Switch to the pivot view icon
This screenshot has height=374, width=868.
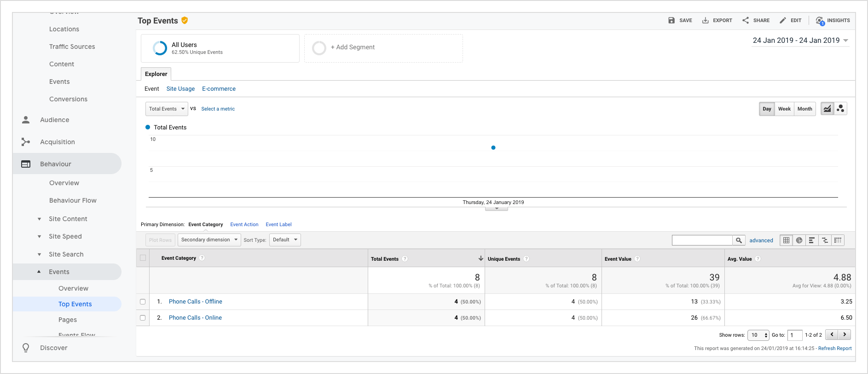point(838,240)
